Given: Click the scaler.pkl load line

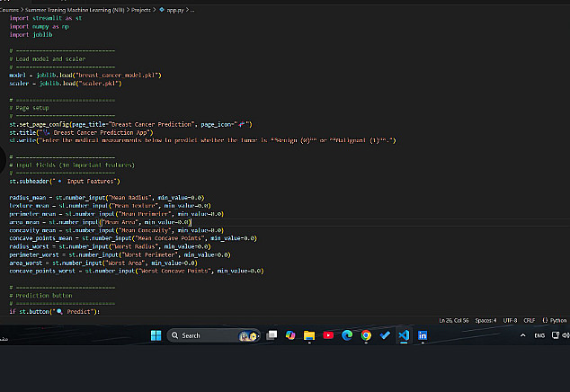Looking at the screenshot, I should [x=66, y=84].
